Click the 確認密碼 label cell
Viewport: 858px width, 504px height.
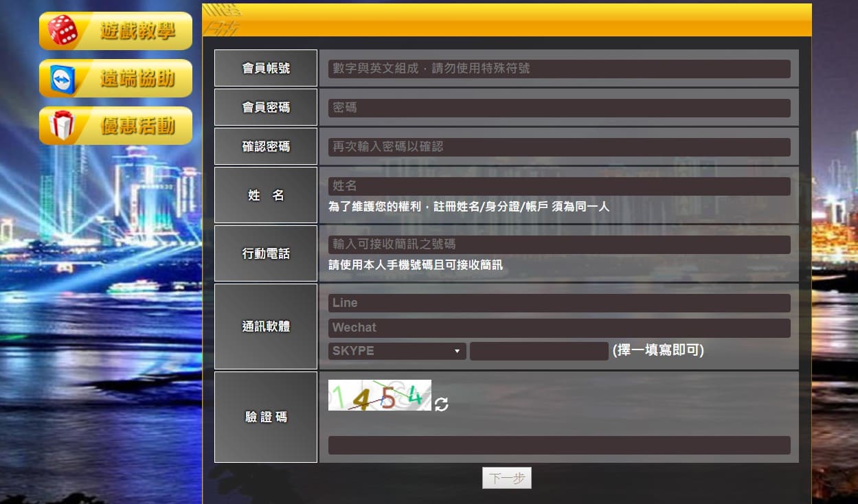pos(266,146)
